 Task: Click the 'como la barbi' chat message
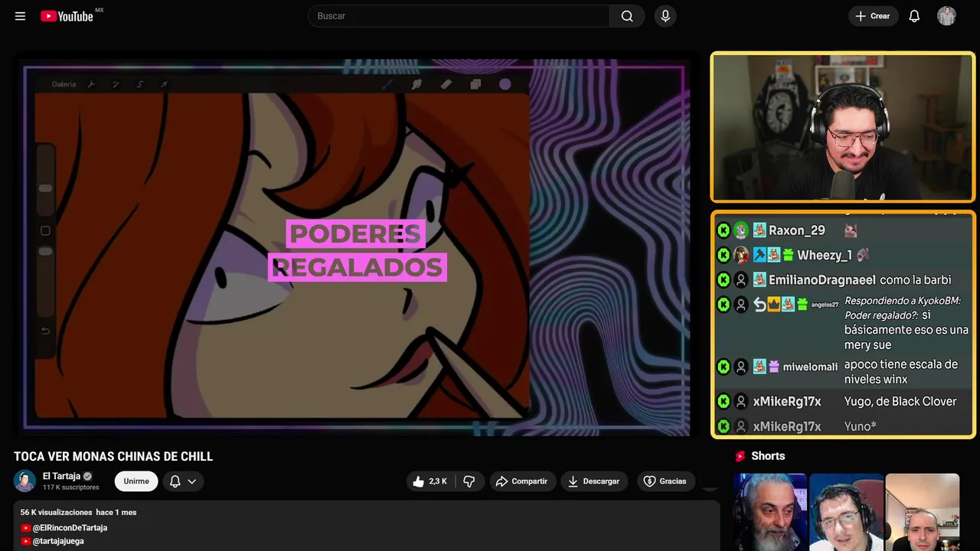click(915, 280)
